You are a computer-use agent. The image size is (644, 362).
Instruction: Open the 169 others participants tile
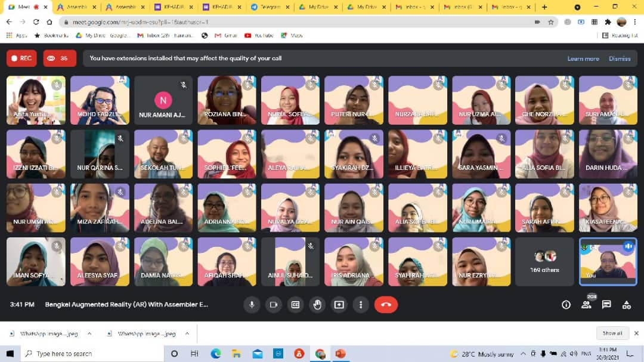click(x=543, y=261)
